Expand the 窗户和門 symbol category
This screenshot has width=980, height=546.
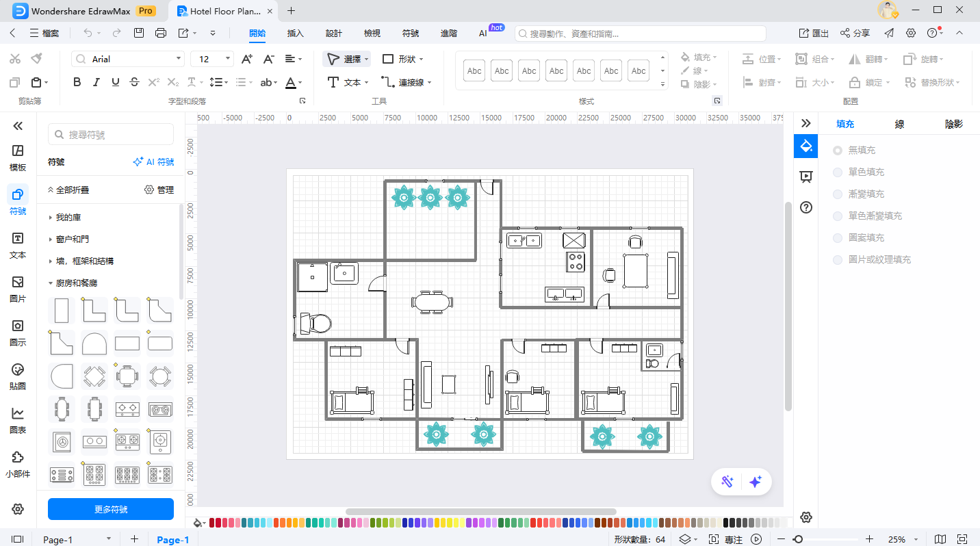(x=73, y=239)
